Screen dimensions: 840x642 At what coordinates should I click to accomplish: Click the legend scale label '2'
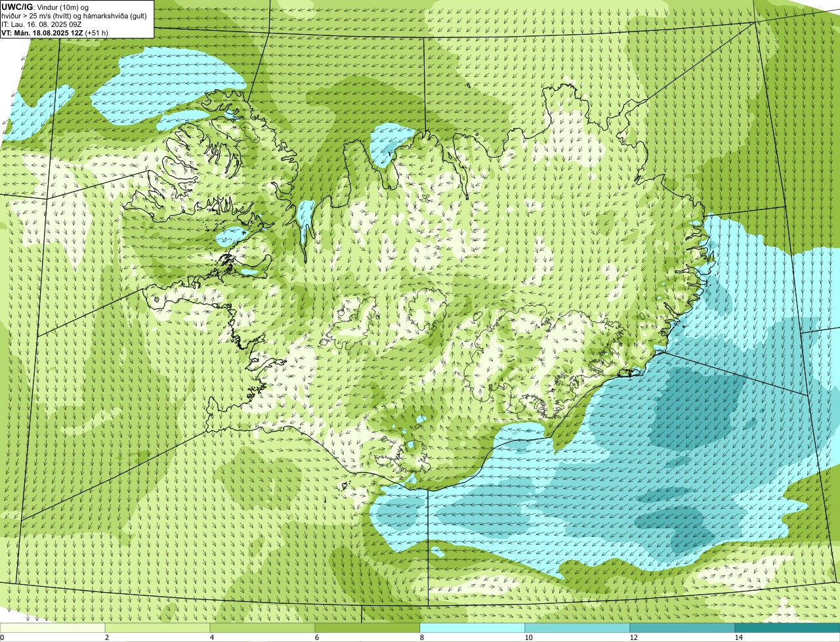pyautogui.click(x=106, y=637)
